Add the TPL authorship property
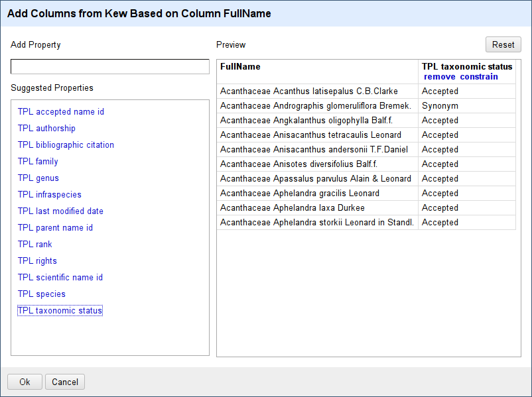 tap(46, 128)
